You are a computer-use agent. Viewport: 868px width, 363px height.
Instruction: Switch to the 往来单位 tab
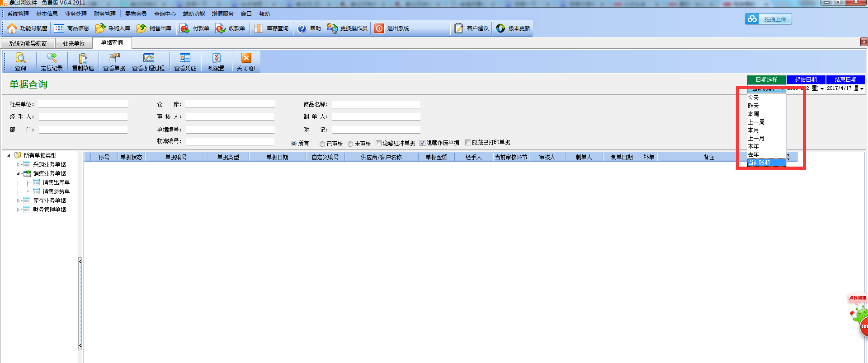point(74,43)
